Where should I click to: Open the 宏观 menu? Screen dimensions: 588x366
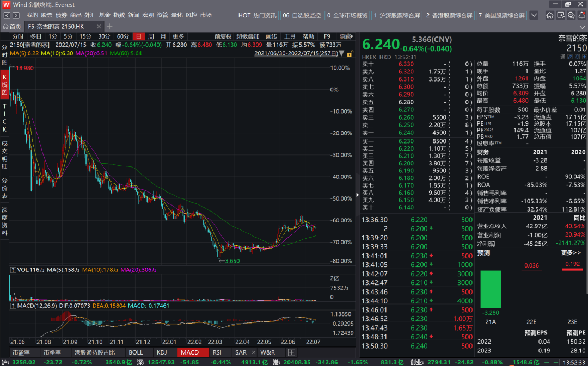point(148,15)
